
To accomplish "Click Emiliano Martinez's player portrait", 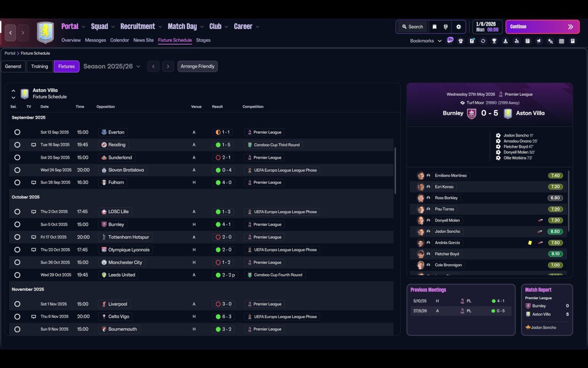I will pyautogui.click(x=420, y=176).
